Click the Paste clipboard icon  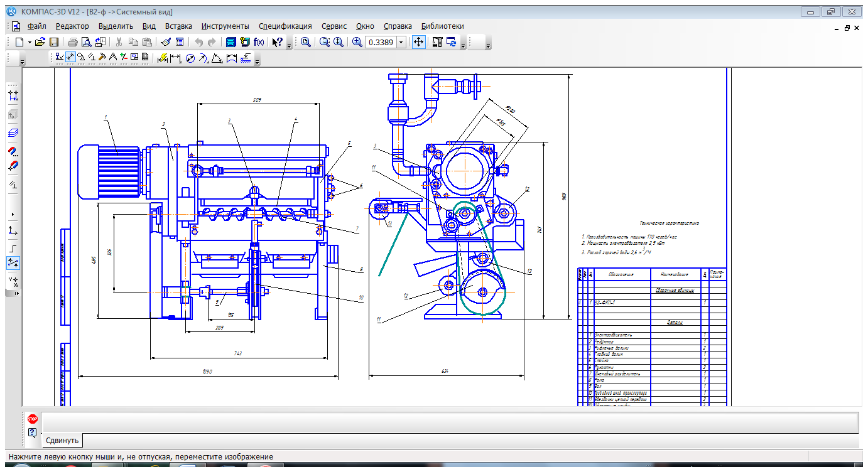146,42
